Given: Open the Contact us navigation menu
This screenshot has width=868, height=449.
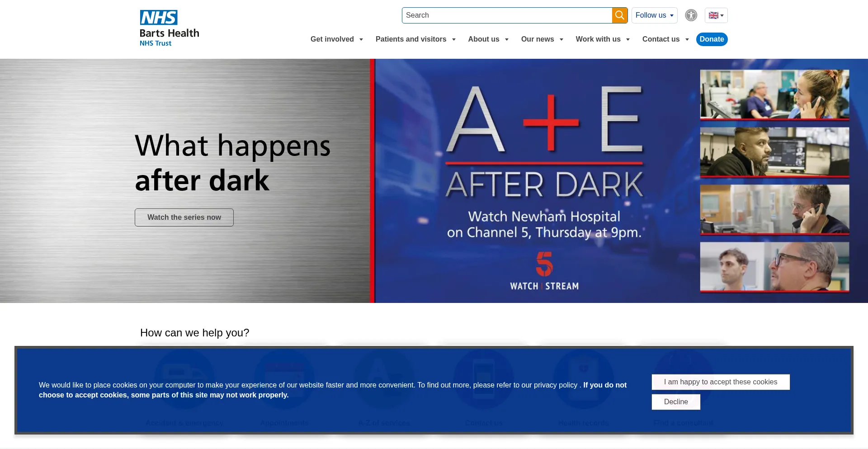Looking at the screenshot, I should pos(665,39).
